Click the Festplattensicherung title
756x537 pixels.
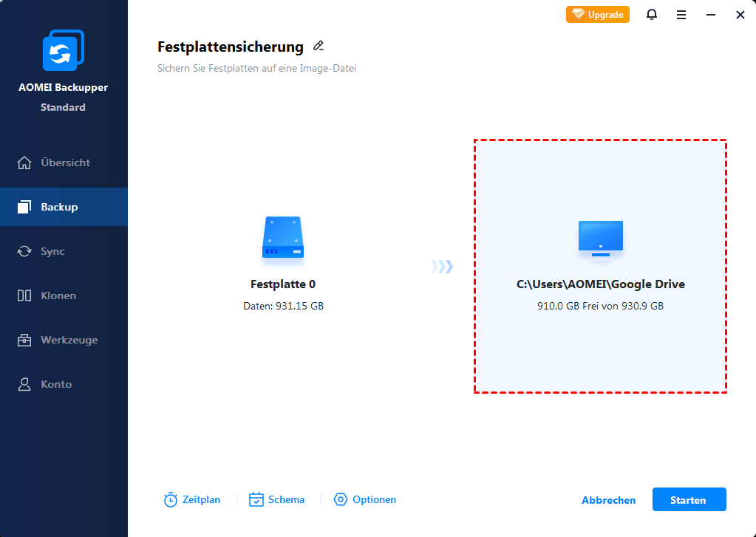coord(231,47)
